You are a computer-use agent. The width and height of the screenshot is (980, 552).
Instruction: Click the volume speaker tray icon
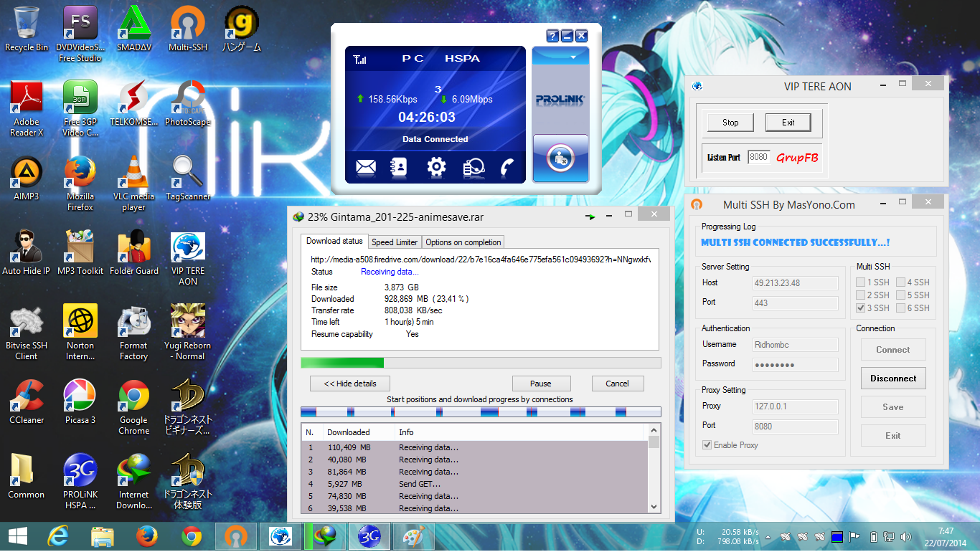(x=907, y=536)
